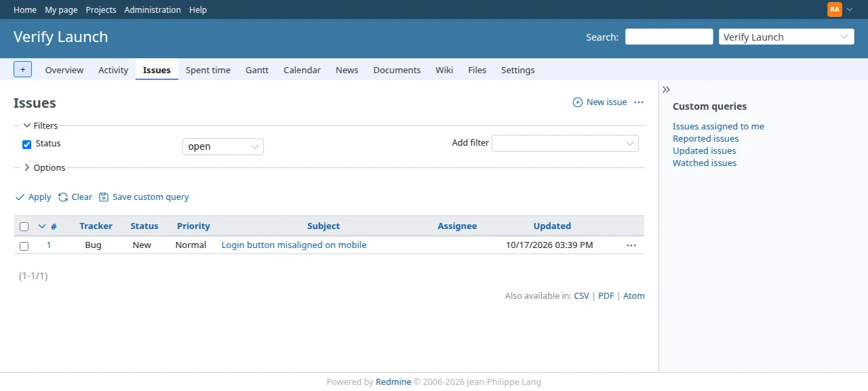
Task: Sort by the # column header
Action: tap(54, 226)
